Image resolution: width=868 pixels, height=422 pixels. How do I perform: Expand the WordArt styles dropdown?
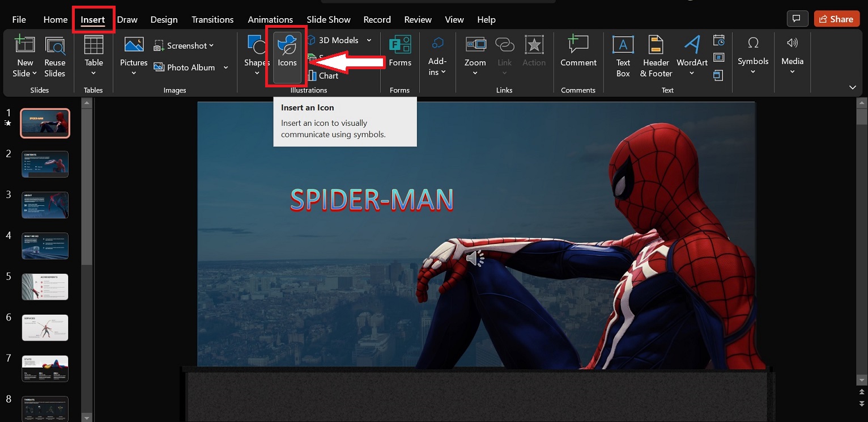point(692,73)
